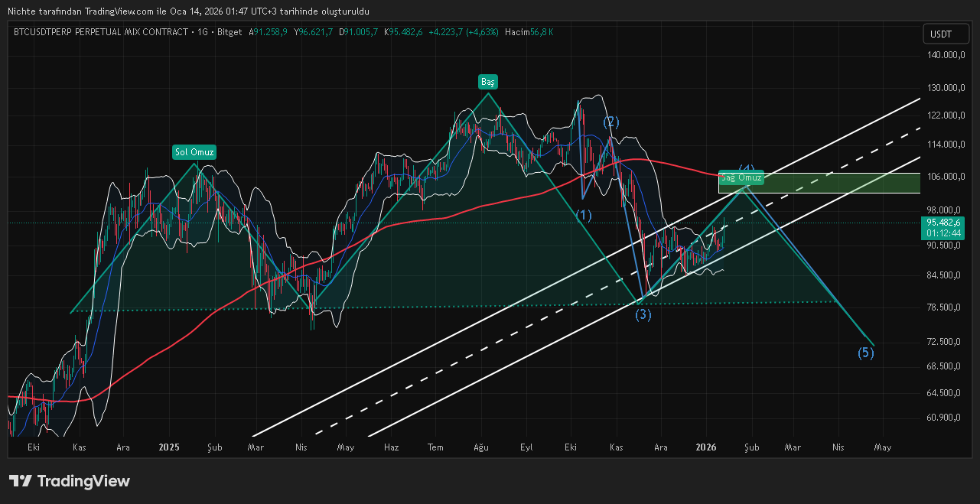Click the bar countdown 01:12:44
The width and height of the screenshot is (980, 504).
point(942,233)
